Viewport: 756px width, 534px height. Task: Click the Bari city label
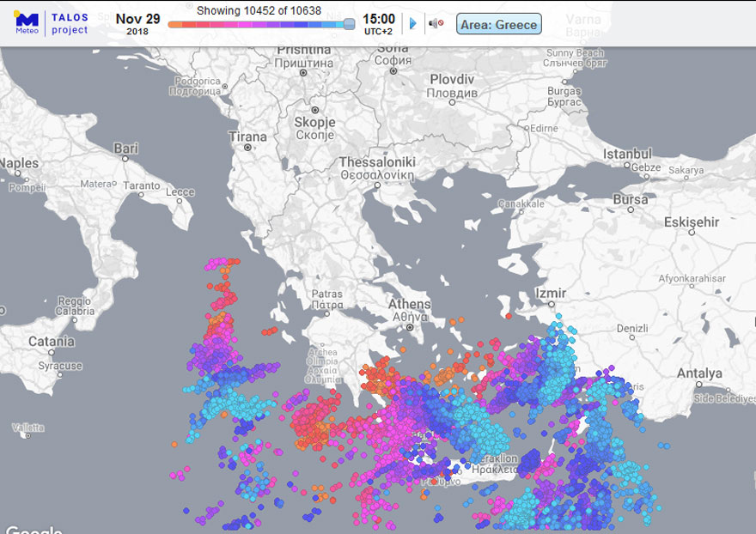(125, 149)
